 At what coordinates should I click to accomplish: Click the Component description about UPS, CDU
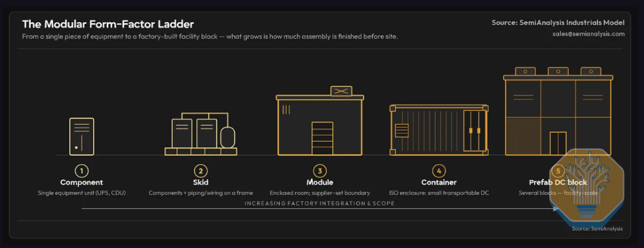pyautogui.click(x=82, y=193)
